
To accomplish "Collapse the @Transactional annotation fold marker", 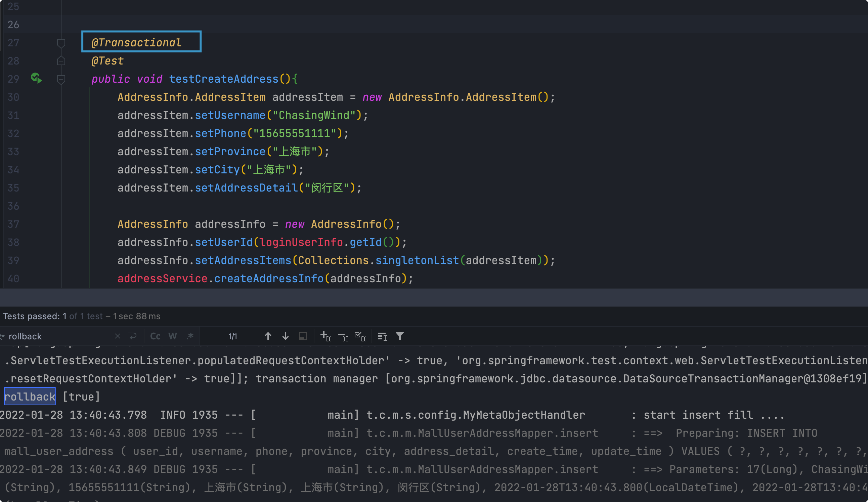I will pos(61,43).
